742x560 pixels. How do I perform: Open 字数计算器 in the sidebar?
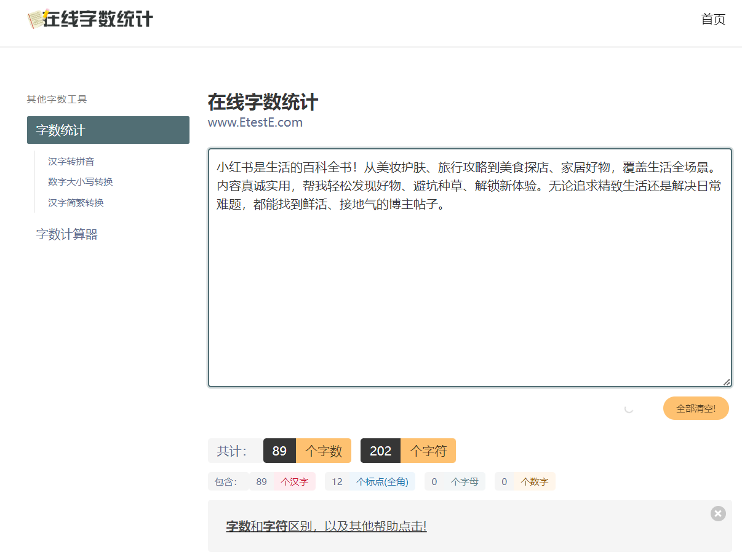(x=67, y=234)
